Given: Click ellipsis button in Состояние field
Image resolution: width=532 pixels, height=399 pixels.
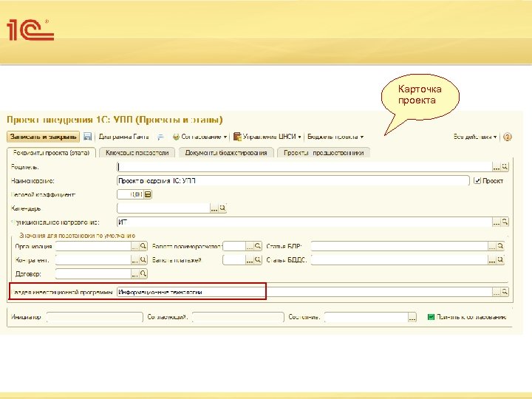Looking at the screenshot, I should (412, 317).
